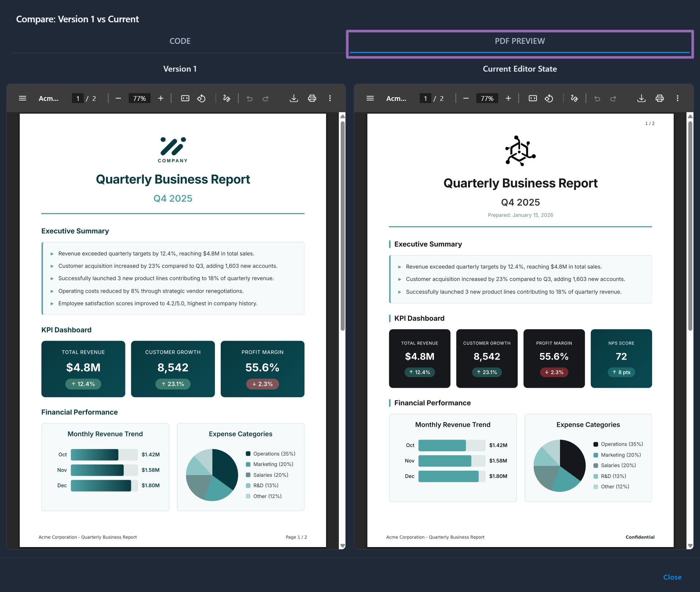This screenshot has height=592, width=700.
Task: Click the page number field in Version 1 viewer
Action: tap(78, 98)
